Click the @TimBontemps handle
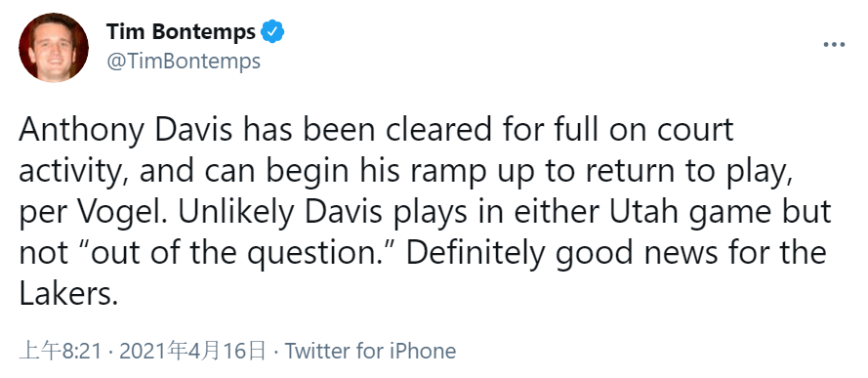Screen dimensions: 868x378 (x=184, y=62)
